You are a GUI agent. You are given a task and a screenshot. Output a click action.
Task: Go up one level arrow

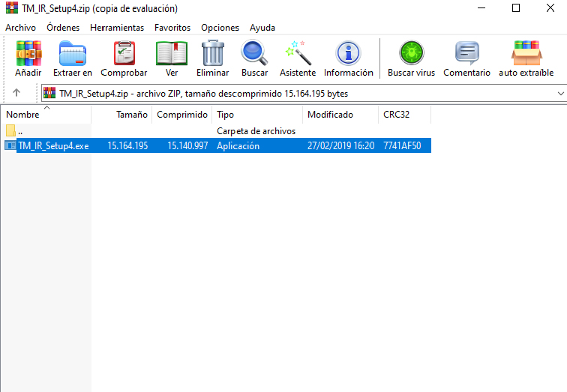click(x=16, y=93)
